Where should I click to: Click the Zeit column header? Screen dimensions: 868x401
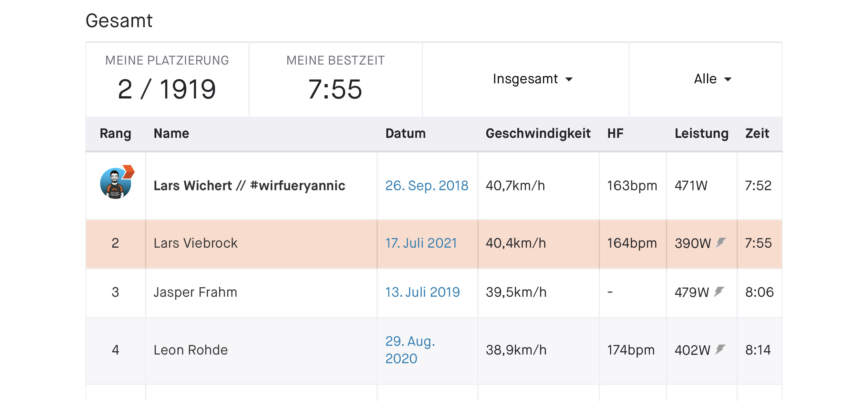pos(757,133)
